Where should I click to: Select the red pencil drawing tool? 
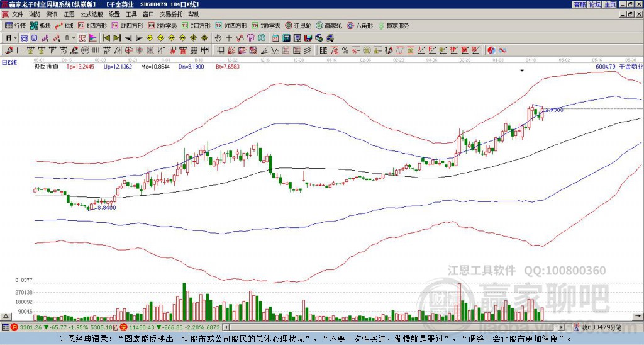click(x=9, y=50)
